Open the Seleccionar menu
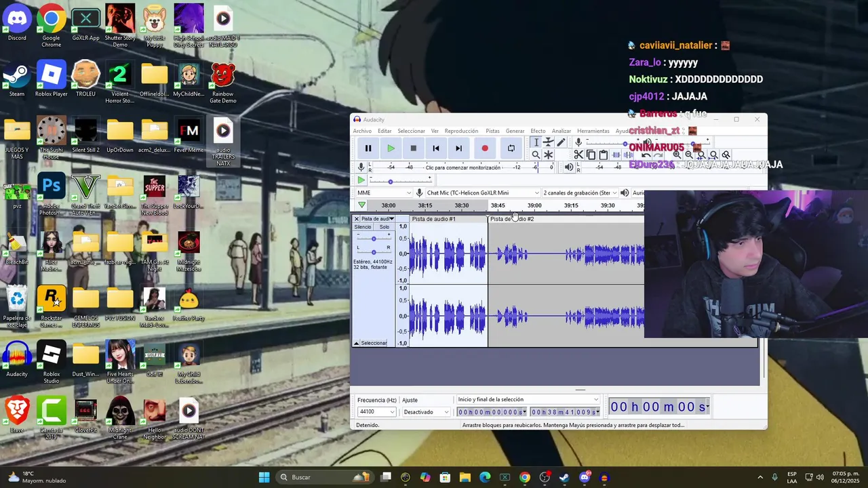The width and height of the screenshot is (868, 488). click(411, 131)
